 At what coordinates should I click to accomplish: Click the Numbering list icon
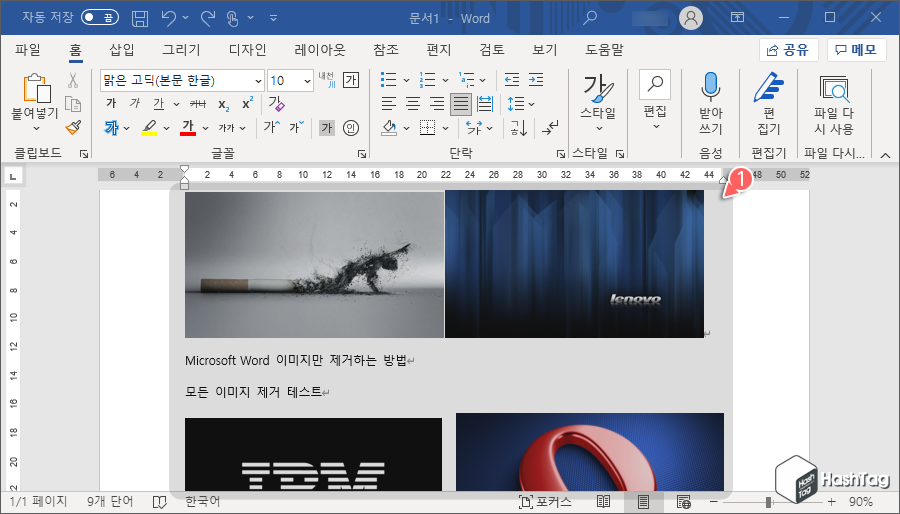coord(428,80)
